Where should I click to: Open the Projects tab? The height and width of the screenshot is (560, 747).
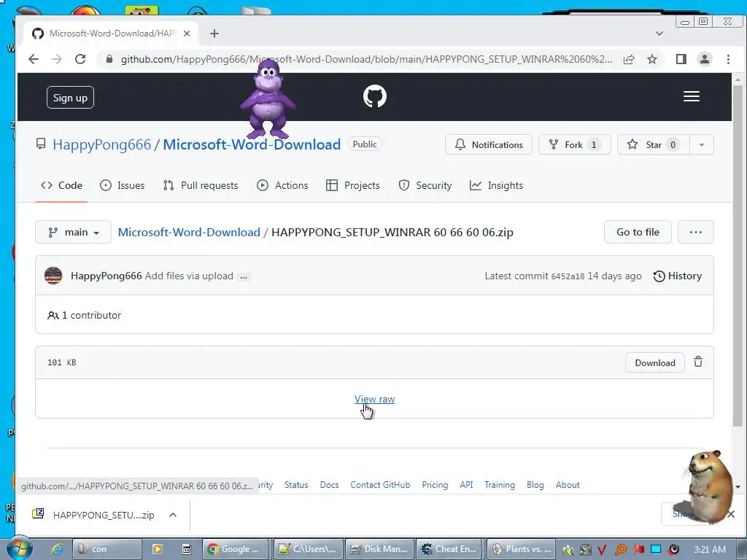352,185
